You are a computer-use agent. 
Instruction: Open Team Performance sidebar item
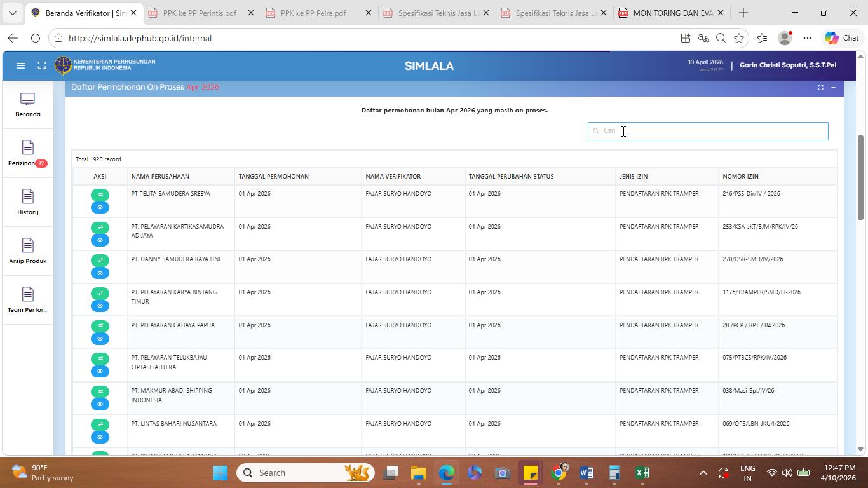pos(27,301)
